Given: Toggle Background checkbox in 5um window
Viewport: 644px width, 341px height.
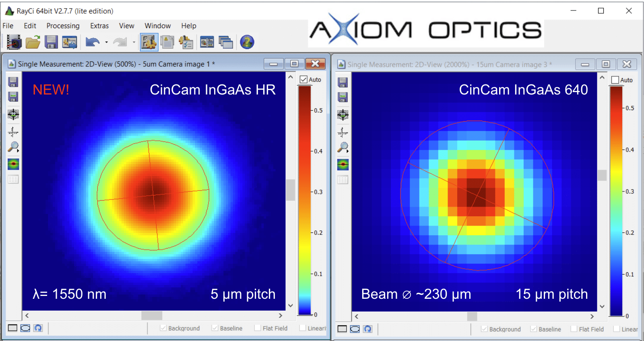Looking at the screenshot, I should pyautogui.click(x=163, y=328).
